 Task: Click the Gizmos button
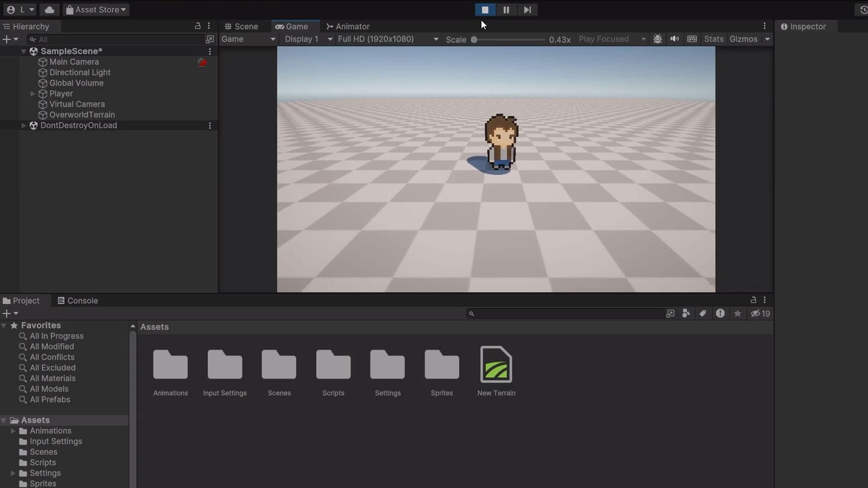(743, 39)
